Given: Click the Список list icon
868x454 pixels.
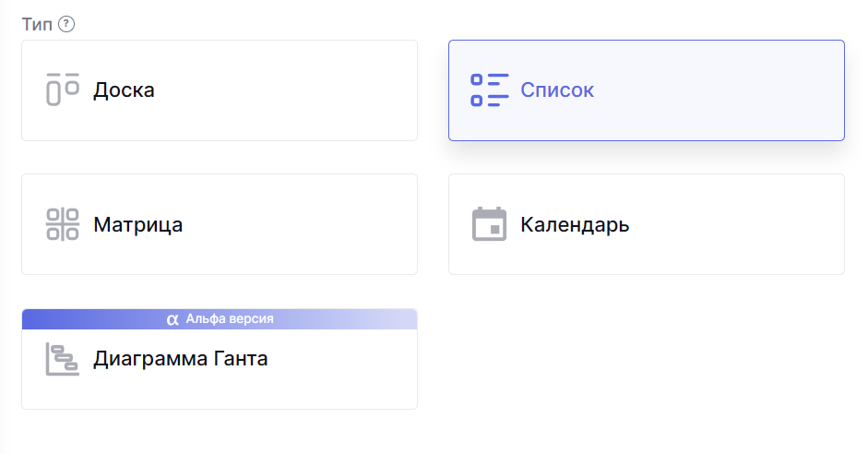Looking at the screenshot, I should coord(490,90).
